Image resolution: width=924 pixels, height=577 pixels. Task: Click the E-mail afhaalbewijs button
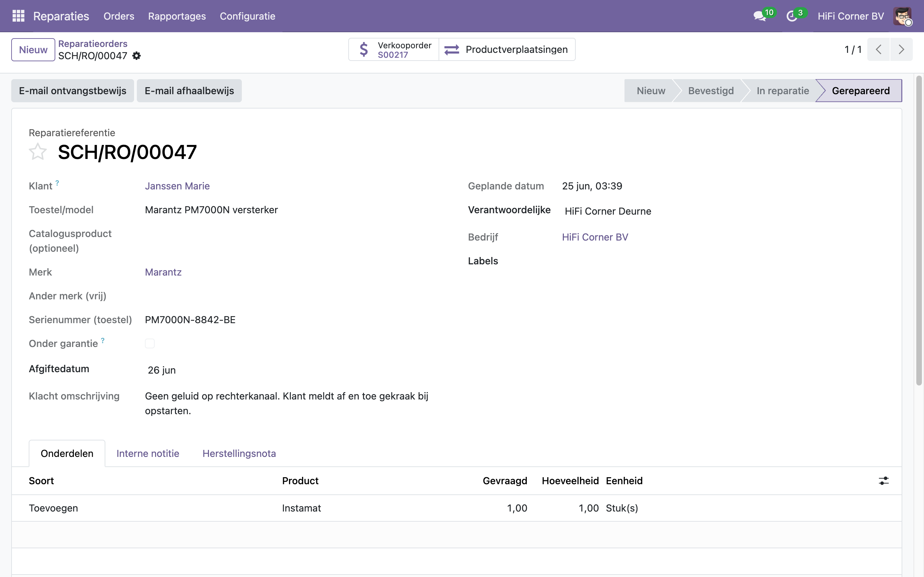coord(189,91)
